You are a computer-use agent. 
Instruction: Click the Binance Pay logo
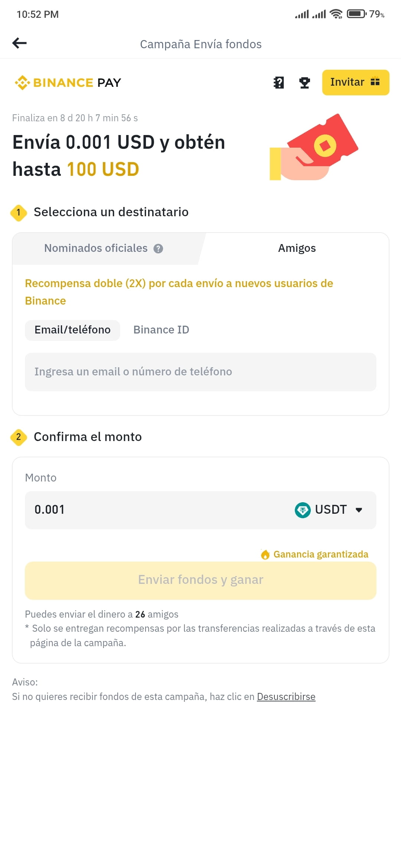[68, 82]
